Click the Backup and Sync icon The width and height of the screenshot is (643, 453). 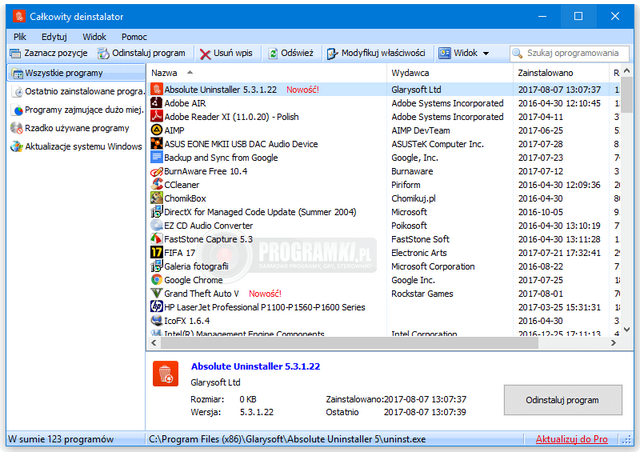[156, 157]
